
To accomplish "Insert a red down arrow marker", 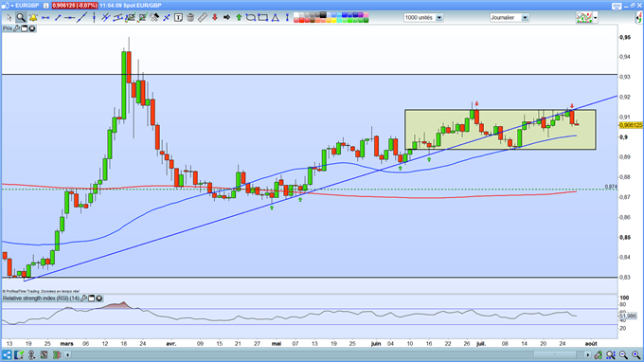I will coord(215,18).
